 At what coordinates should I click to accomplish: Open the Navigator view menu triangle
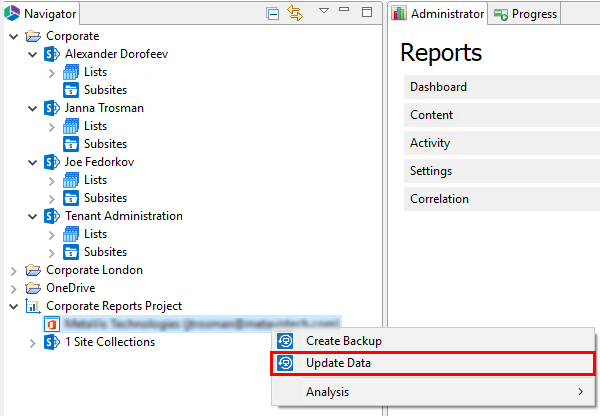[x=324, y=12]
